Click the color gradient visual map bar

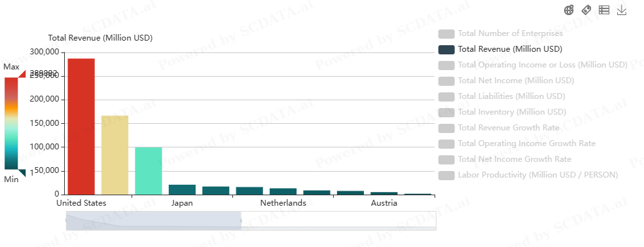[x=11, y=123]
